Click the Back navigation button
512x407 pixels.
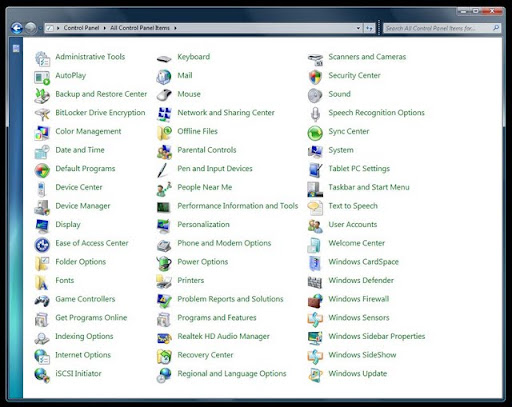pyautogui.click(x=17, y=28)
